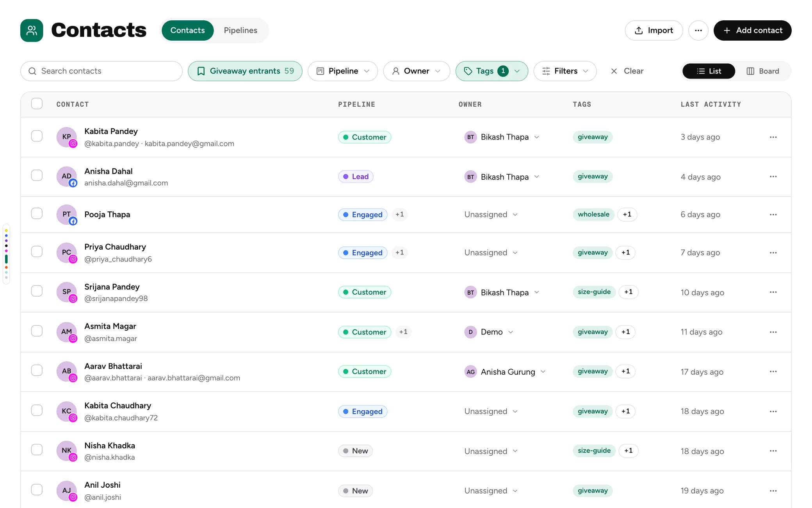Open the more options ellipsis next to Import
Viewport: 812px width, 508px height.
point(698,30)
